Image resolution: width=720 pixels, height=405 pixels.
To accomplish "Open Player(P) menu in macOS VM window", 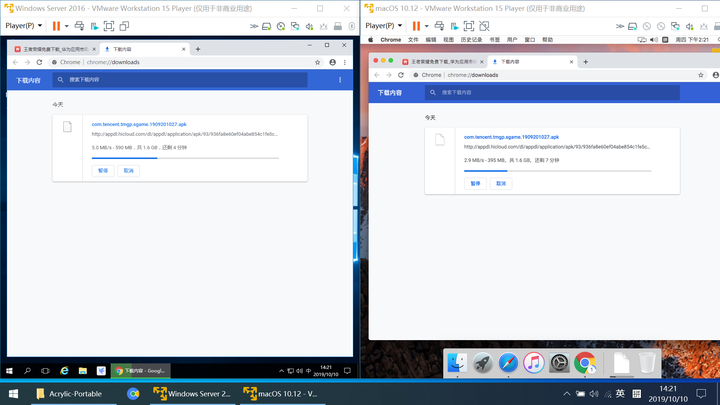I will click(x=388, y=25).
